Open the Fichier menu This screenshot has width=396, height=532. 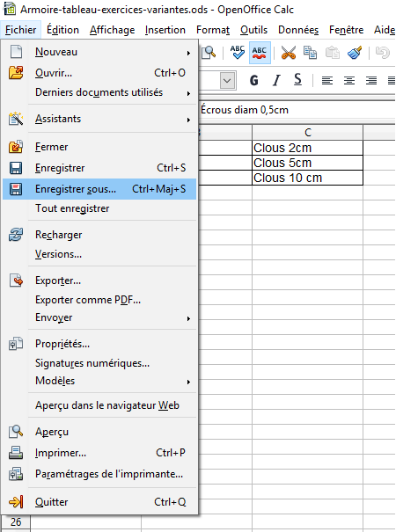(x=21, y=30)
